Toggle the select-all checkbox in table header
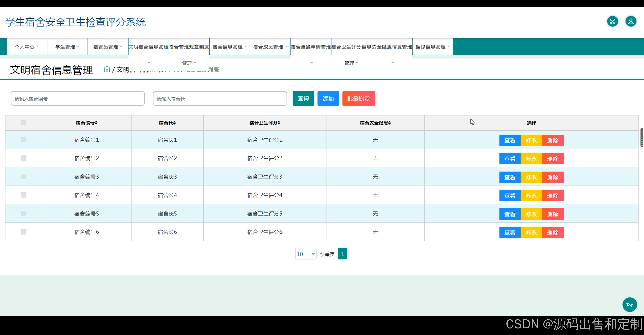 point(24,123)
